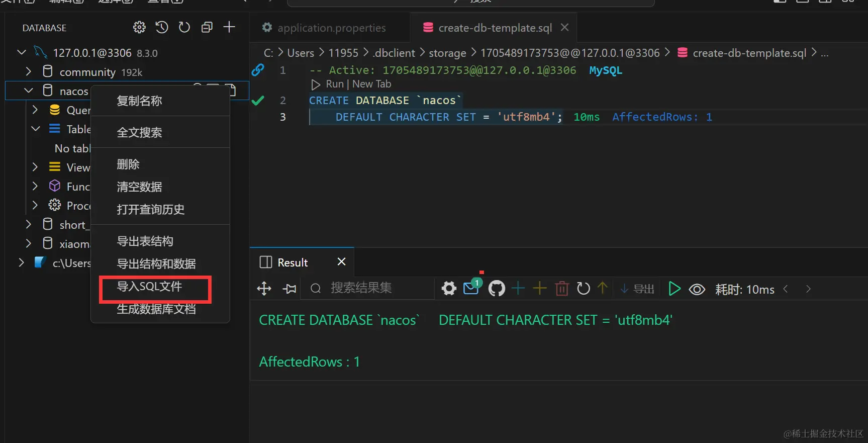868x443 pixels.
Task: Expand the Views node chevron
Action: pos(35,167)
